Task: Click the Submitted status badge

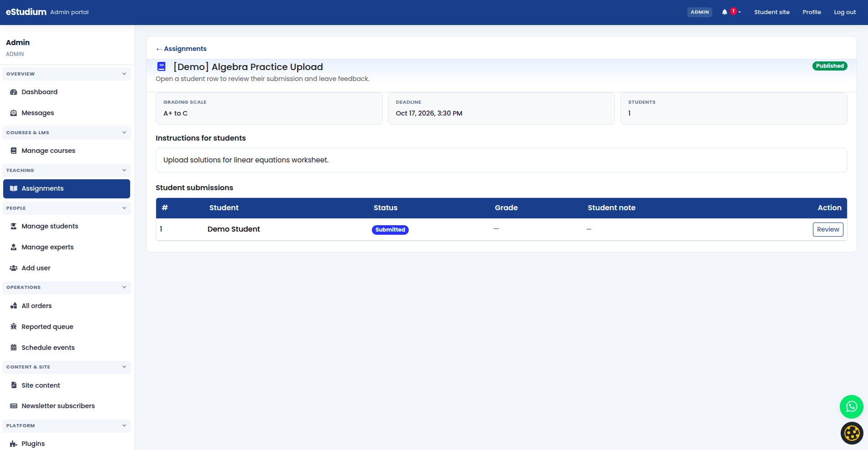Action: coord(390,230)
